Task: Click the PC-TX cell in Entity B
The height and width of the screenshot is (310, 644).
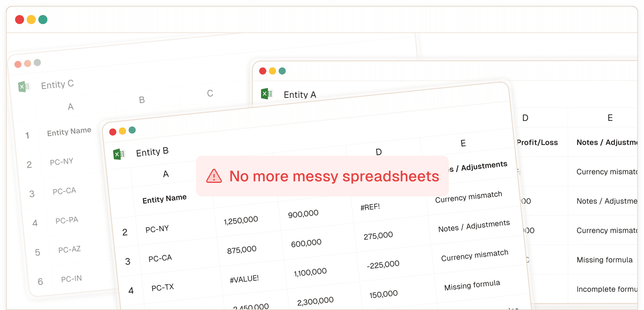Action: pyautogui.click(x=163, y=288)
